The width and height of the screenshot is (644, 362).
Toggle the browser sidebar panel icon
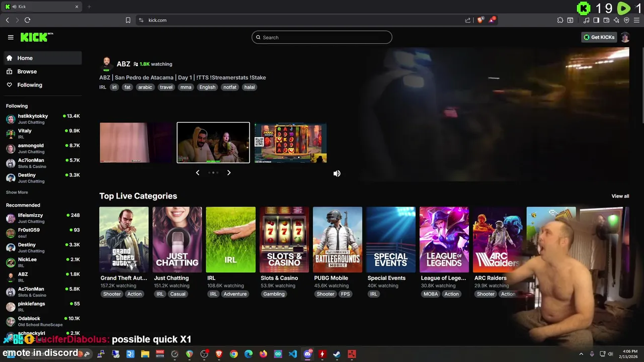596,20
